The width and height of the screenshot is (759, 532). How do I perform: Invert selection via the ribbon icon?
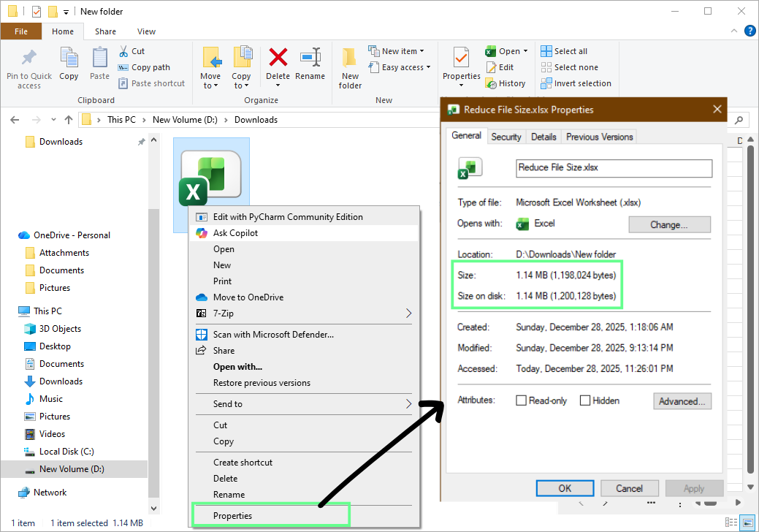pyautogui.click(x=576, y=83)
